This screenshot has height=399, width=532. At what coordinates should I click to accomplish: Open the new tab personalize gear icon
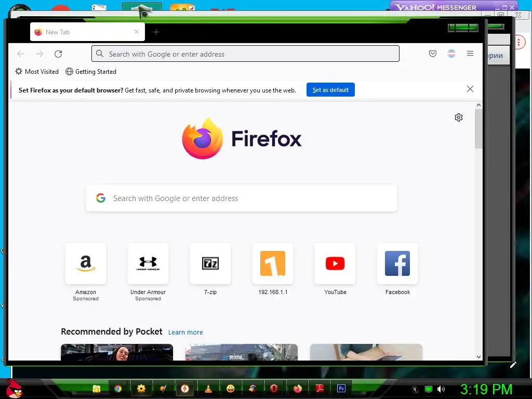459,117
